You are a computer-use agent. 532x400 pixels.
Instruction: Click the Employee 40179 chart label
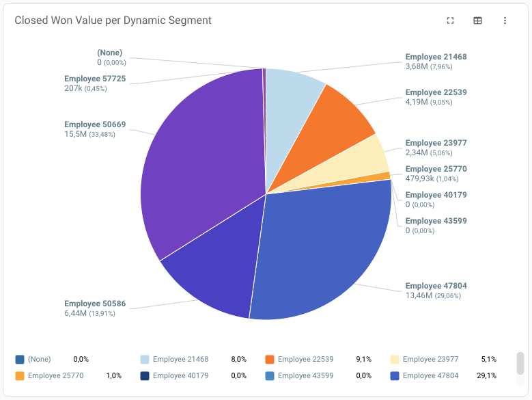click(436, 195)
